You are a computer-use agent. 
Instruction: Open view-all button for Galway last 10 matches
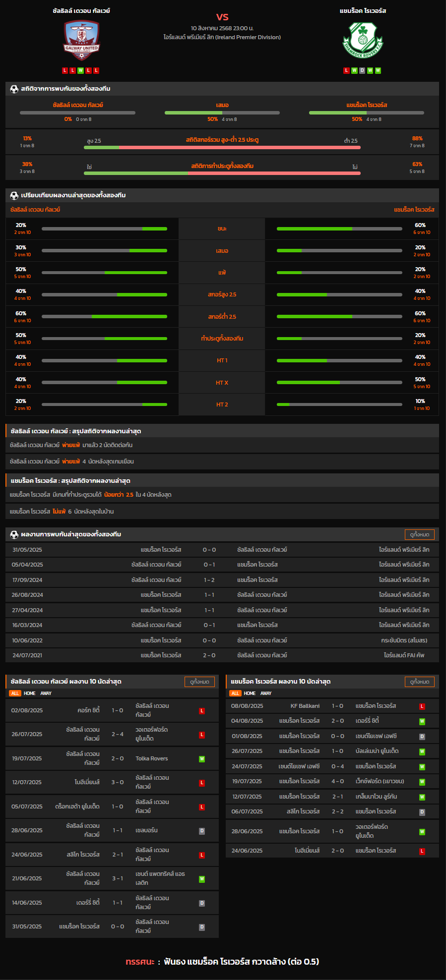(x=199, y=682)
